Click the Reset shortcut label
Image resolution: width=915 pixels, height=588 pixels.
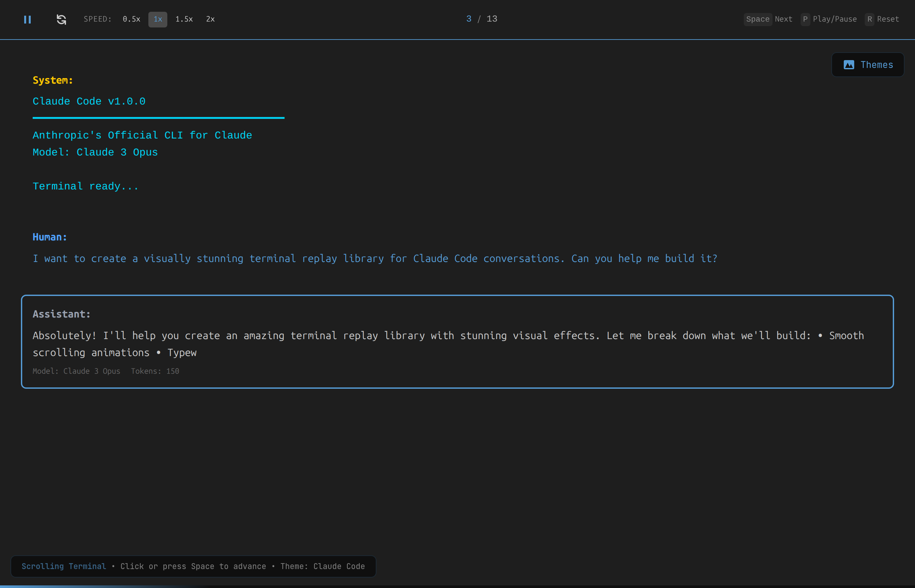[x=888, y=19]
